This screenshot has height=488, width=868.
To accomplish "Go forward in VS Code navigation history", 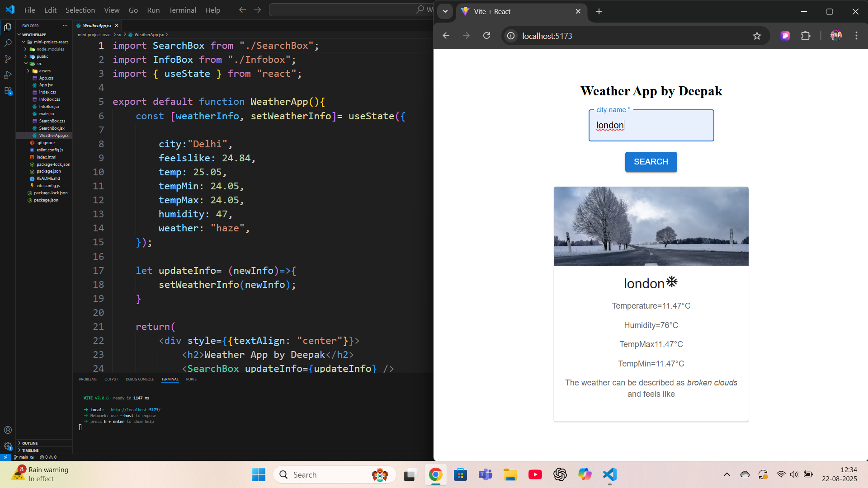I will click(x=257, y=10).
